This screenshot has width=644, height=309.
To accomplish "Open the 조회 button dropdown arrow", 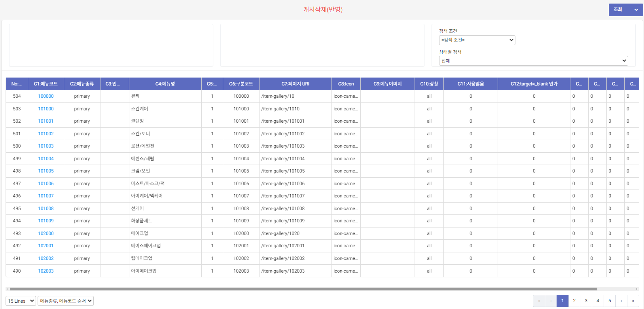I will pyautogui.click(x=636, y=9).
